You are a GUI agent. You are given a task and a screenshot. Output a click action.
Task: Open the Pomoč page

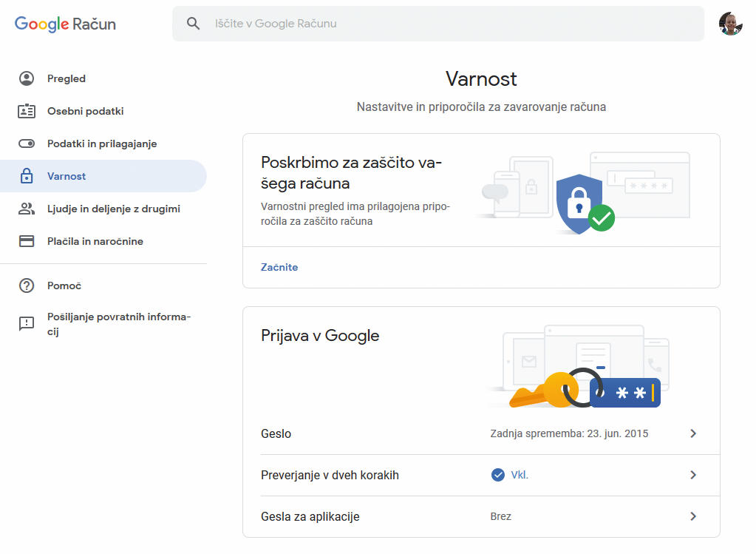coord(103,286)
